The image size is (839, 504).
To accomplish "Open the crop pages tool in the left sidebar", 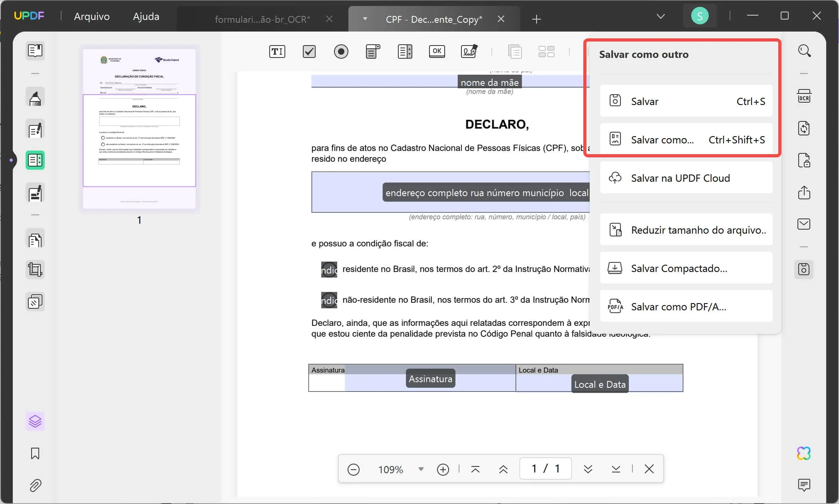I will point(35,270).
